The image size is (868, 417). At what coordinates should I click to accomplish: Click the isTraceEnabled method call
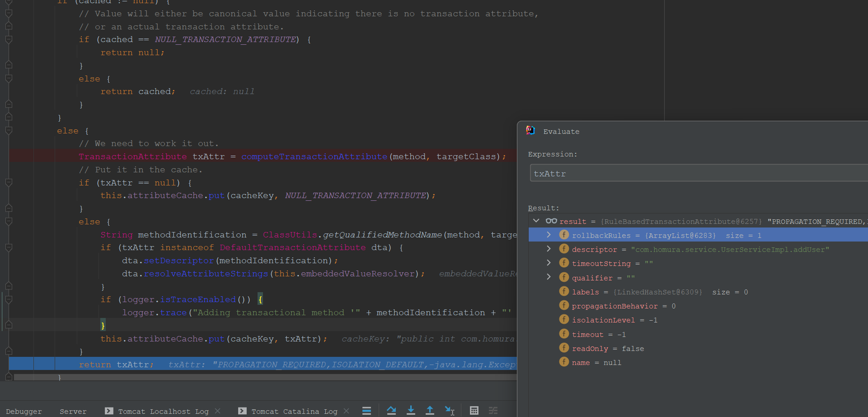point(198,299)
